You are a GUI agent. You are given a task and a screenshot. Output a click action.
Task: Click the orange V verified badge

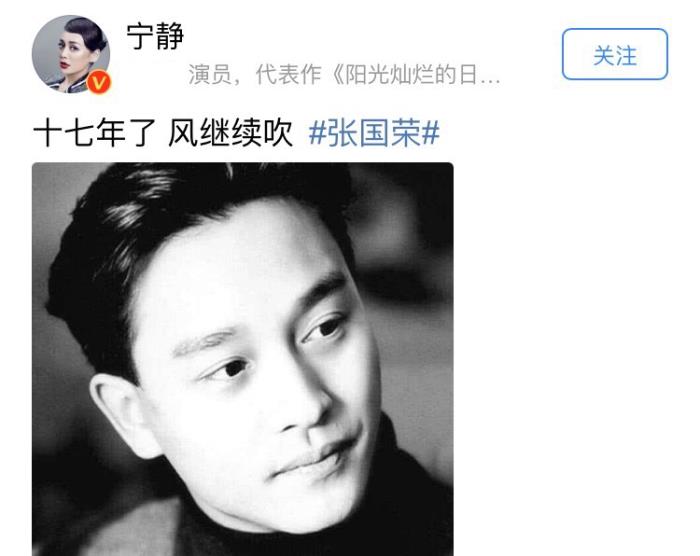99,83
